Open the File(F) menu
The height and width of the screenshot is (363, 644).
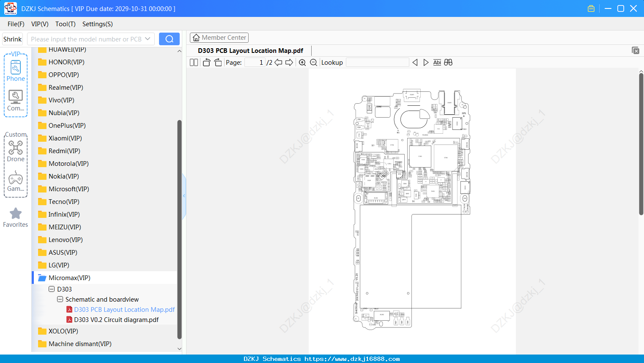click(x=16, y=24)
